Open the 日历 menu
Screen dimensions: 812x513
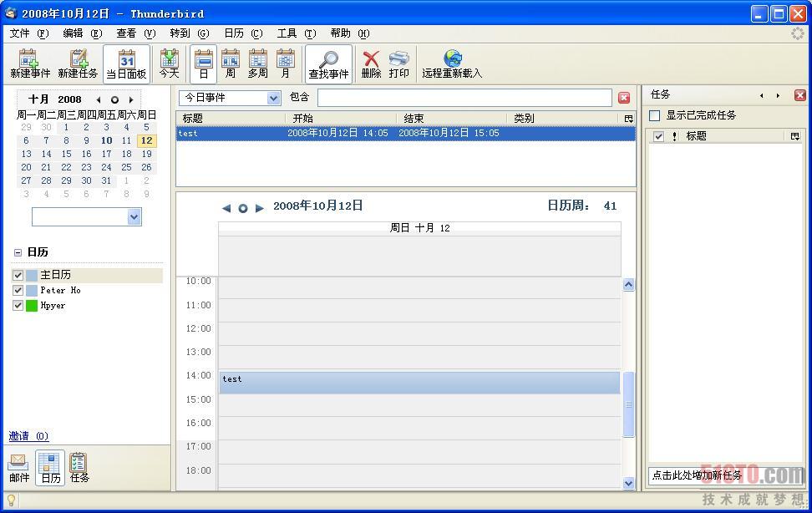coord(243,33)
